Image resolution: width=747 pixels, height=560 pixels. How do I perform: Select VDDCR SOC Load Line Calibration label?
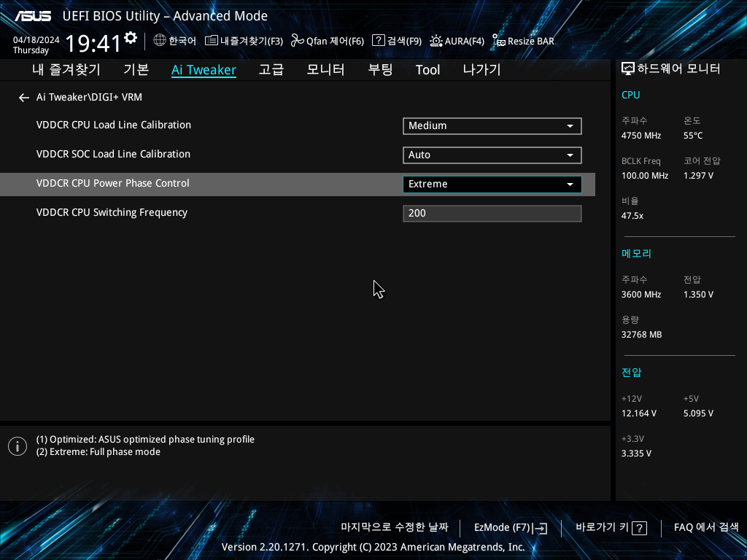pyautogui.click(x=113, y=154)
